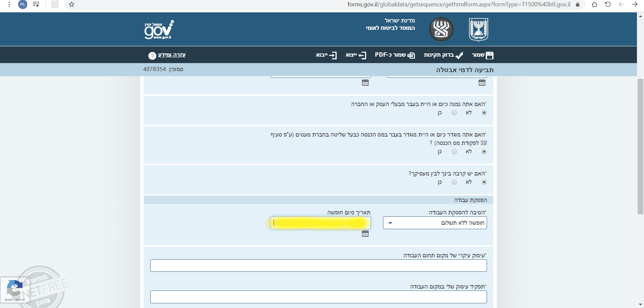Go to the browser home page icon
Viewport: 644px width, 308px height.
[594, 4]
